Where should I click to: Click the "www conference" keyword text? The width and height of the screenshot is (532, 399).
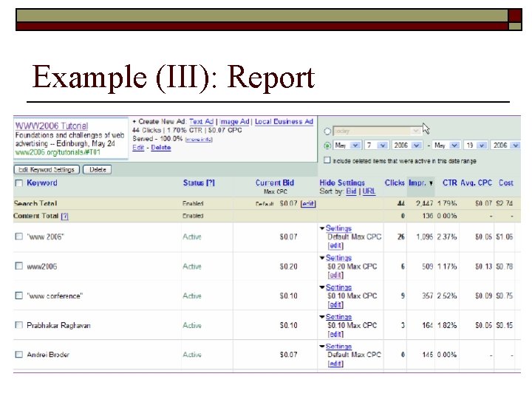[55, 296]
